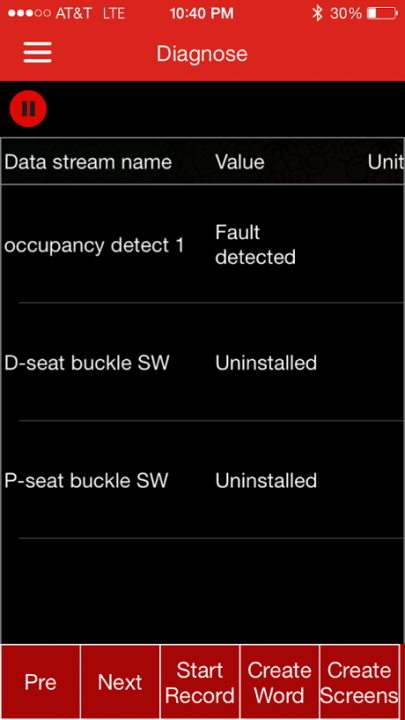Tap the Fault detected value
Viewport: 405px width, 720px height.
click(x=255, y=245)
